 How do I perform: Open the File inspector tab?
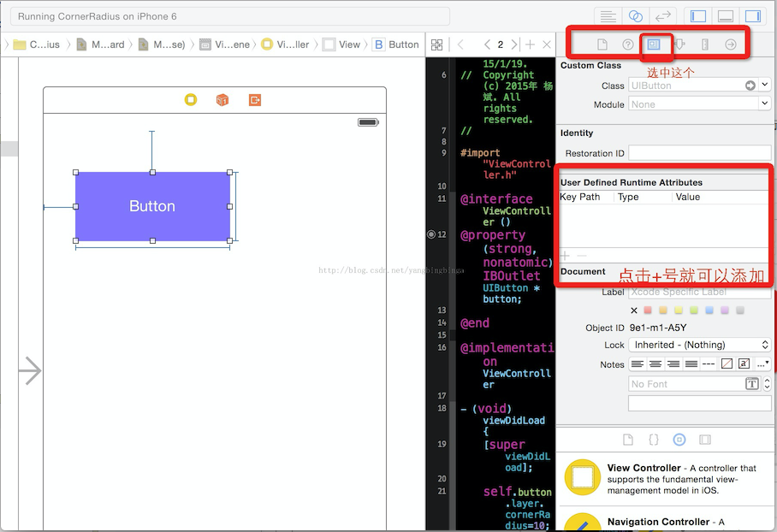[602, 44]
